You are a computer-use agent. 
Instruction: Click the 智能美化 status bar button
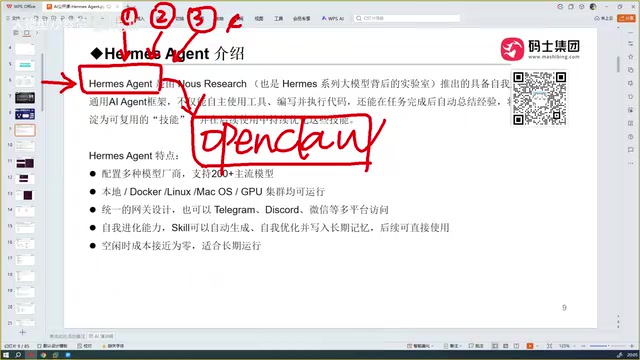tap(420, 346)
